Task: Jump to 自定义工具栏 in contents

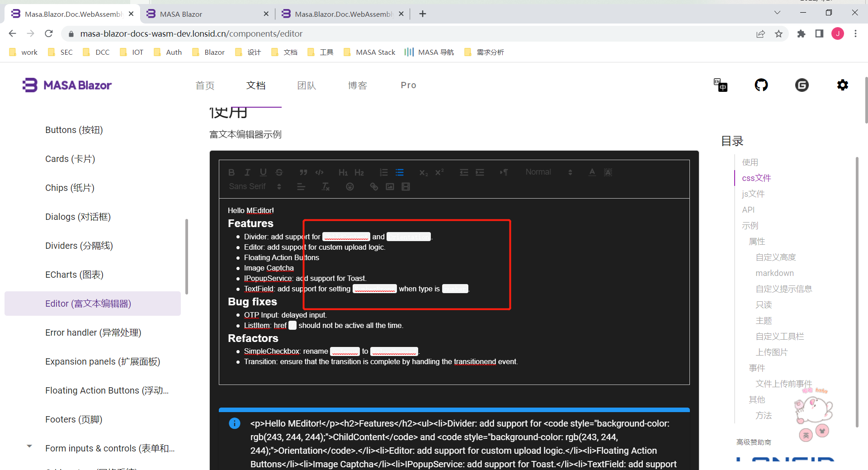Action: pos(779,337)
